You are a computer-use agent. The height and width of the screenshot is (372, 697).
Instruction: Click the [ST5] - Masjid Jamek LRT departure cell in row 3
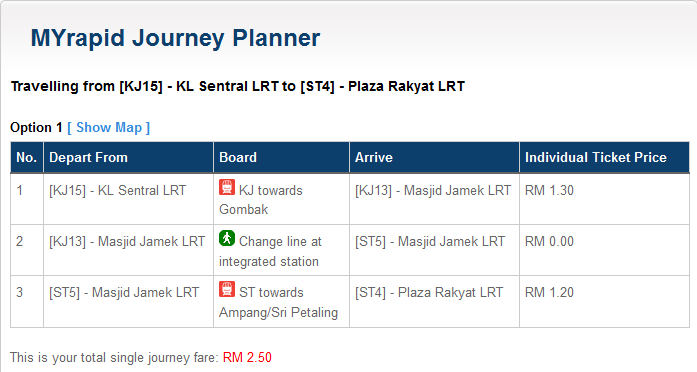(128, 301)
